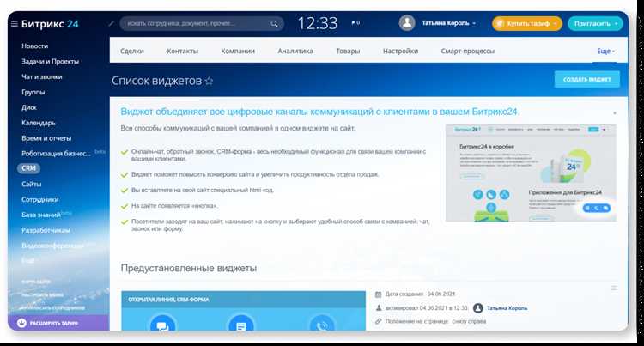This screenshot has height=346, width=644.
Task: Open Татьяна Король user dropdown menu
Action: pos(448,23)
